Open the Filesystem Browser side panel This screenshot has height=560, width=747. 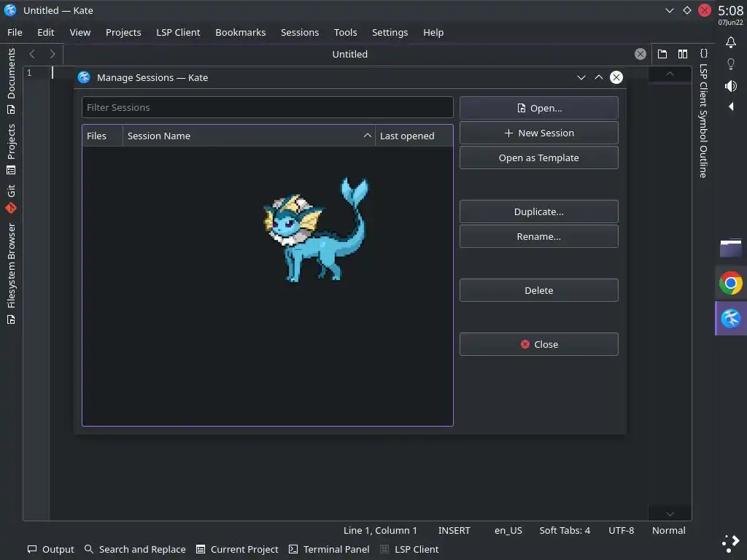click(x=11, y=273)
